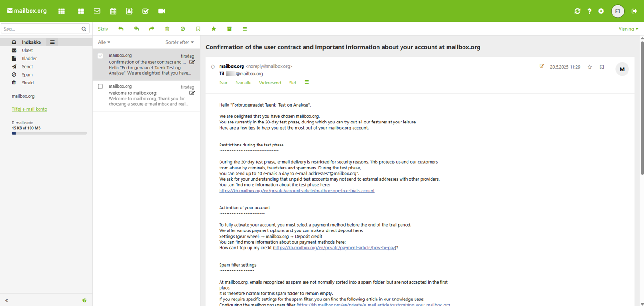Image resolution: width=644 pixels, height=307 pixels.
Task: Click the Slet link in message
Action: click(292, 83)
